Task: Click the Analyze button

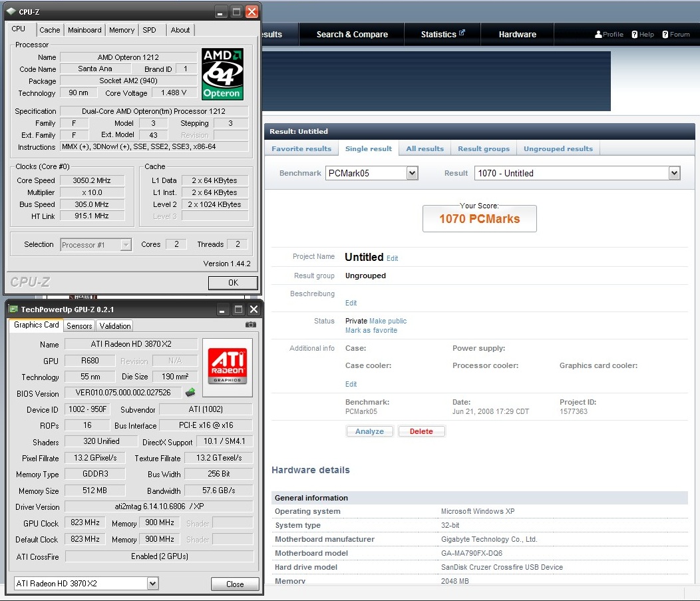Action: pyautogui.click(x=370, y=431)
